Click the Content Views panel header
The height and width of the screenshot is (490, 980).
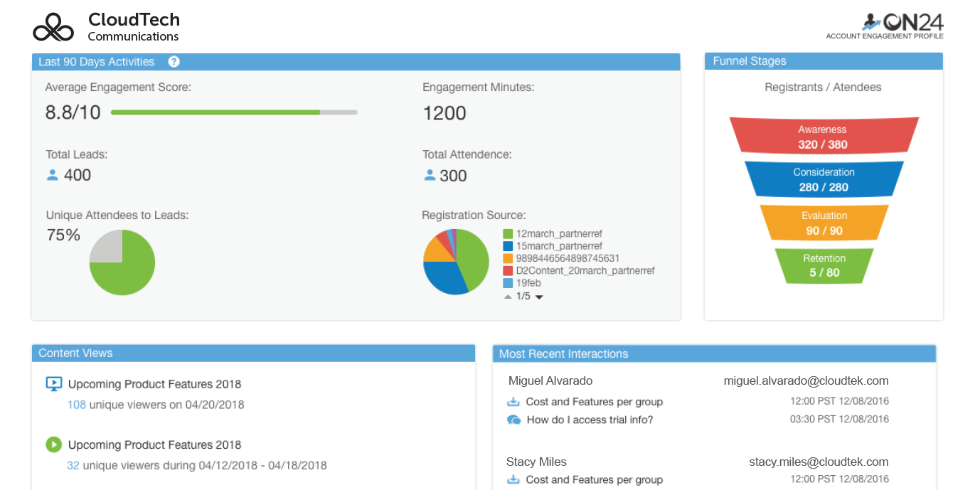click(253, 353)
